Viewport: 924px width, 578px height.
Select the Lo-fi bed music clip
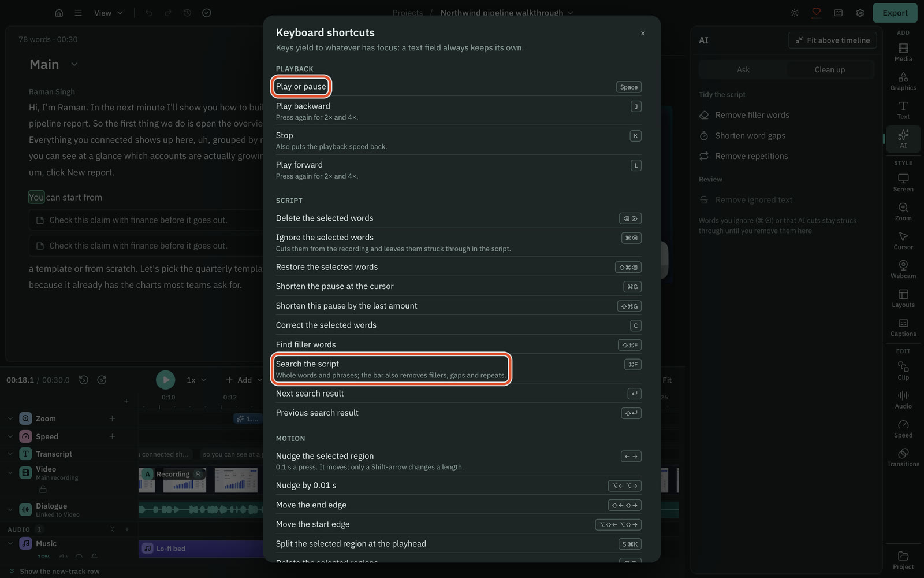[201, 549]
